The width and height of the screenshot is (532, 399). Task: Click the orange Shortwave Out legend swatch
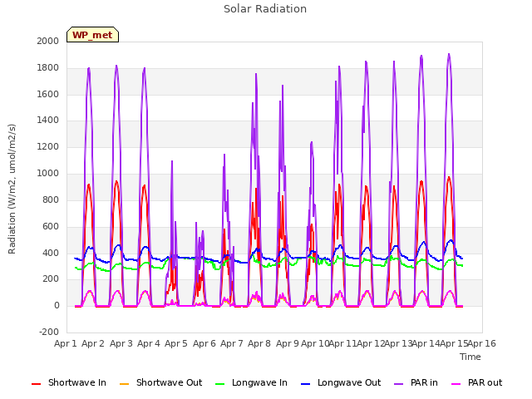point(124,384)
